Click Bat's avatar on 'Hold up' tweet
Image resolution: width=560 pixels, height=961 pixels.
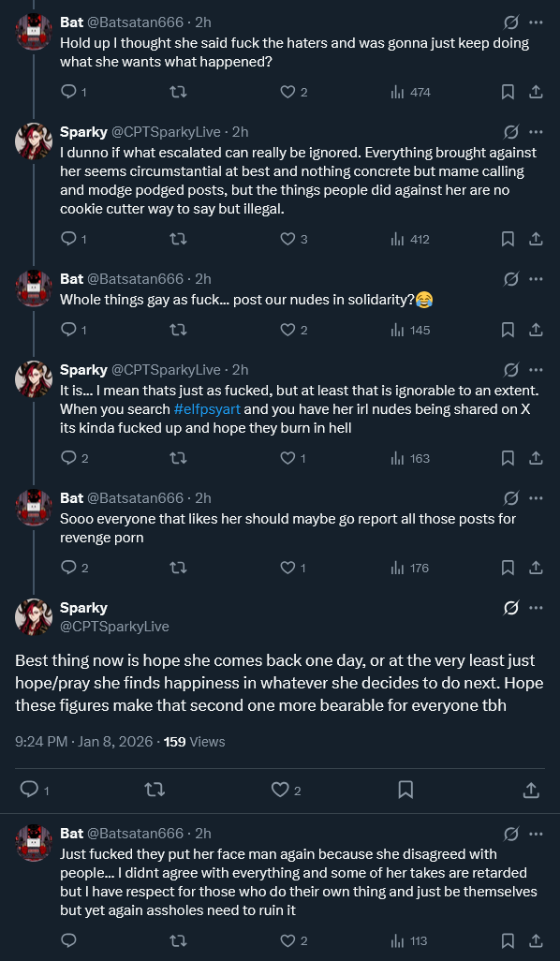[x=34, y=31]
